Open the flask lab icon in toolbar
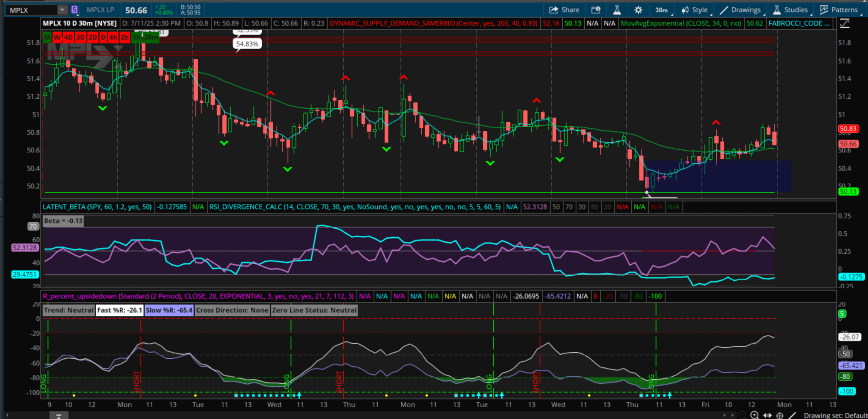This screenshot has width=868, height=419. pyautogui.click(x=617, y=10)
